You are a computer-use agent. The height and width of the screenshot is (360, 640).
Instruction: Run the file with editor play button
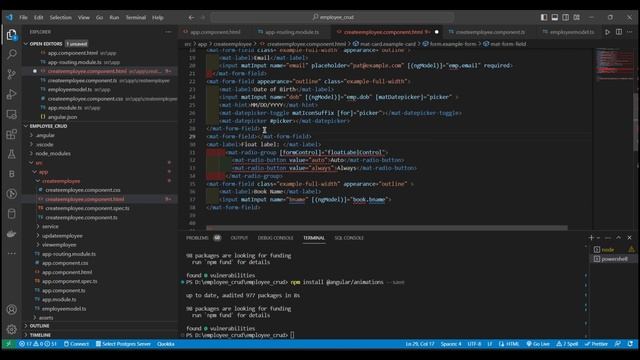(607, 32)
